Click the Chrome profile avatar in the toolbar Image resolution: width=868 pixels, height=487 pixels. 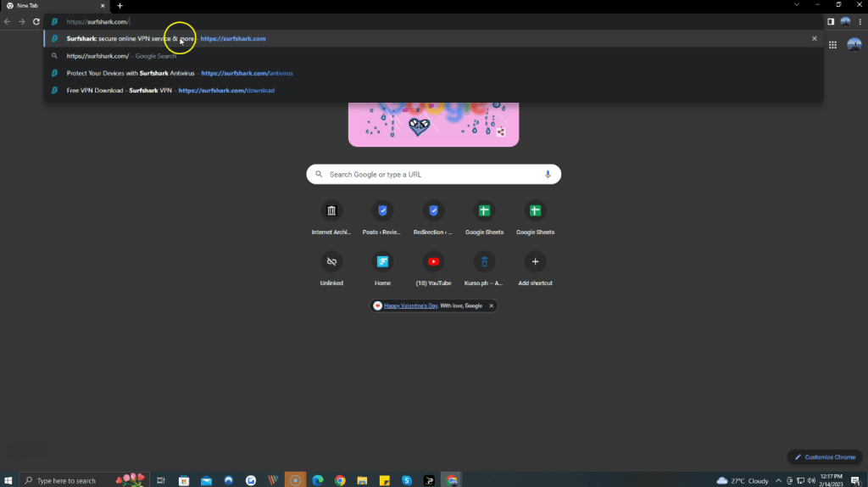tap(845, 21)
